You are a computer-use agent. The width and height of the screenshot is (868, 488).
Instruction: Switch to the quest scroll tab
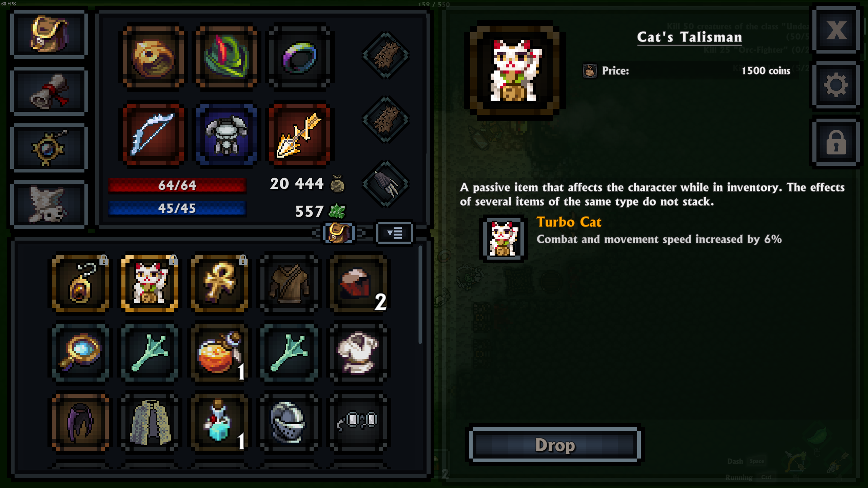pyautogui.click(x=49, y=91)
